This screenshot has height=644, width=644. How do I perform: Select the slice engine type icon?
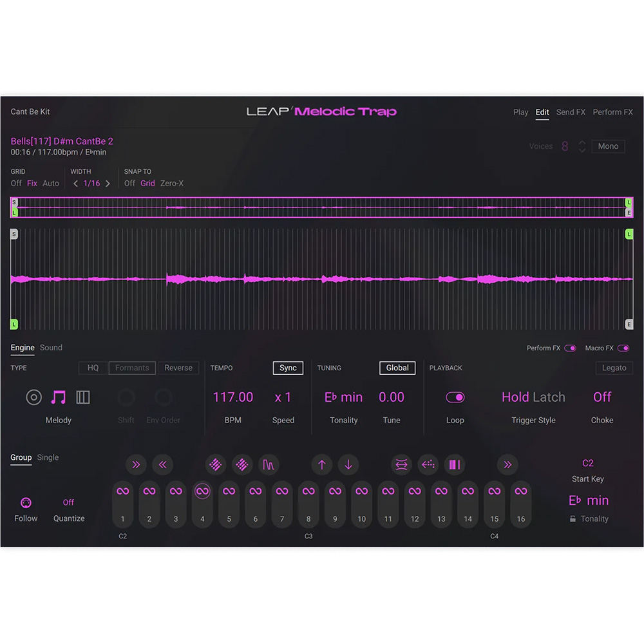83,397
